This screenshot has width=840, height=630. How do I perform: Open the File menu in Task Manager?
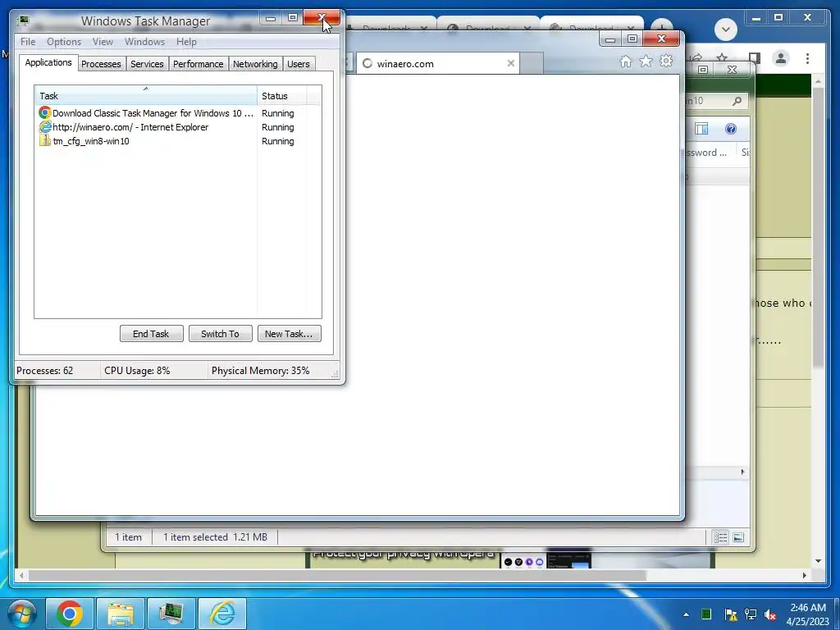28,41
